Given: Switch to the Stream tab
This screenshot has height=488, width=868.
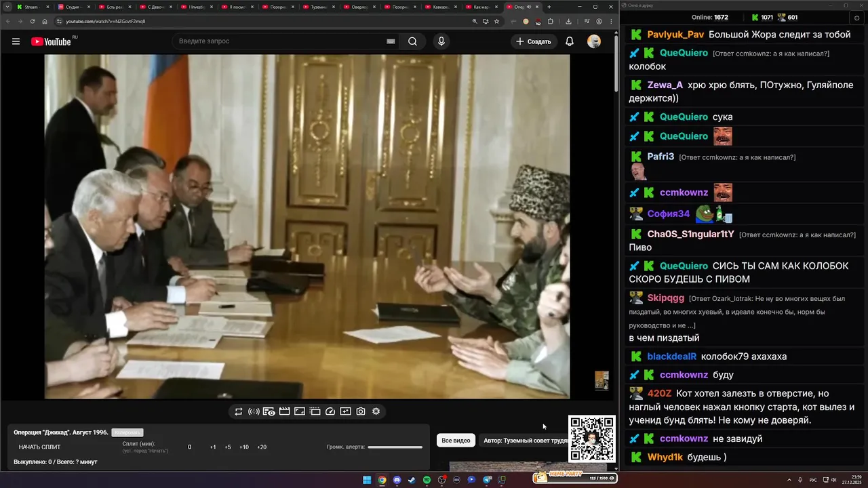Looking at the screenshot, I should (32, 7).
